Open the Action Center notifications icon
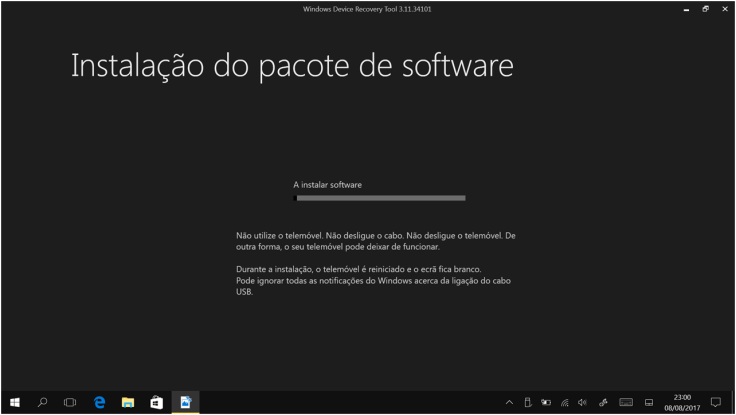This screenshot has height=415, width=736. point(715,403)
